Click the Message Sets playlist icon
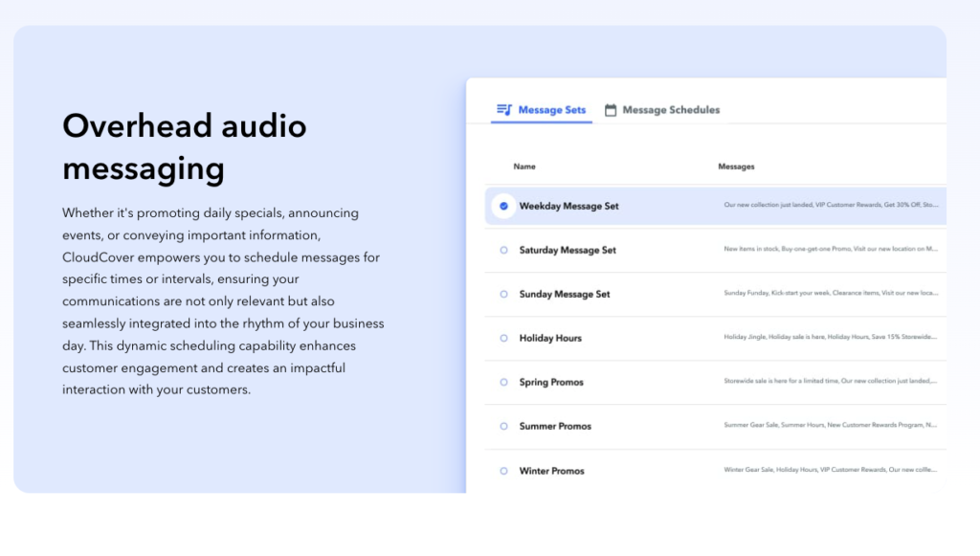The height and width of the screenshot is (556, 980). (x=504, y=110)
